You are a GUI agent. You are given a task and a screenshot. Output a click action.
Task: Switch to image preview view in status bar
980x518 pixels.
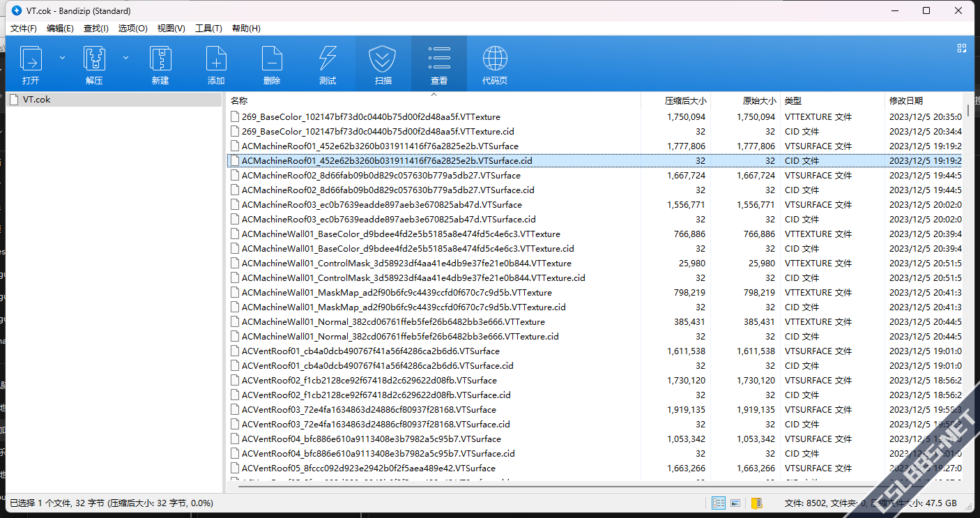tap(735, 503)
